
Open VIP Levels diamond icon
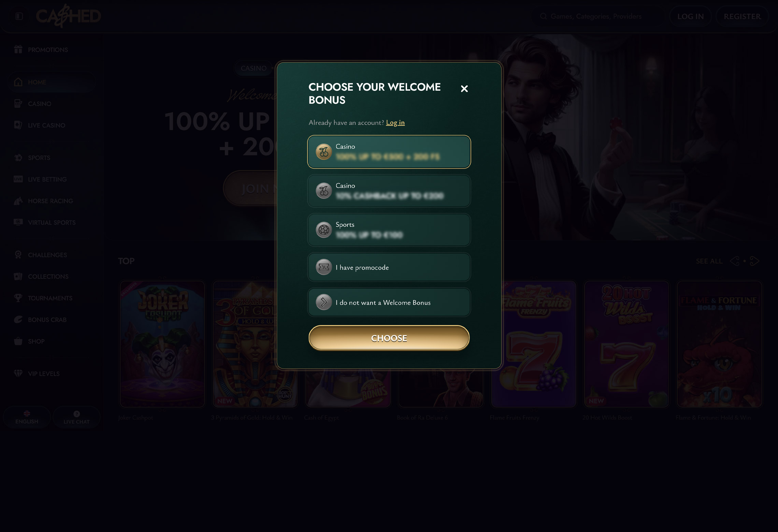click(18, 373)
